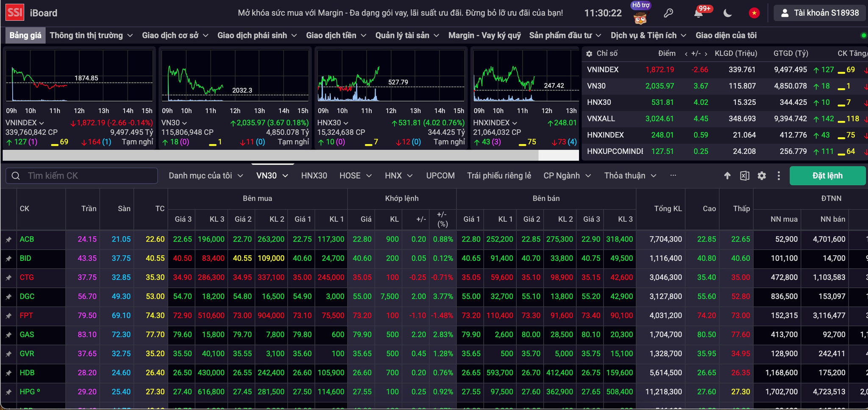Expand the Danh mục của tôi dropdown
The width and height of the screenshot is (868, 410).
[x=206, y=176]
